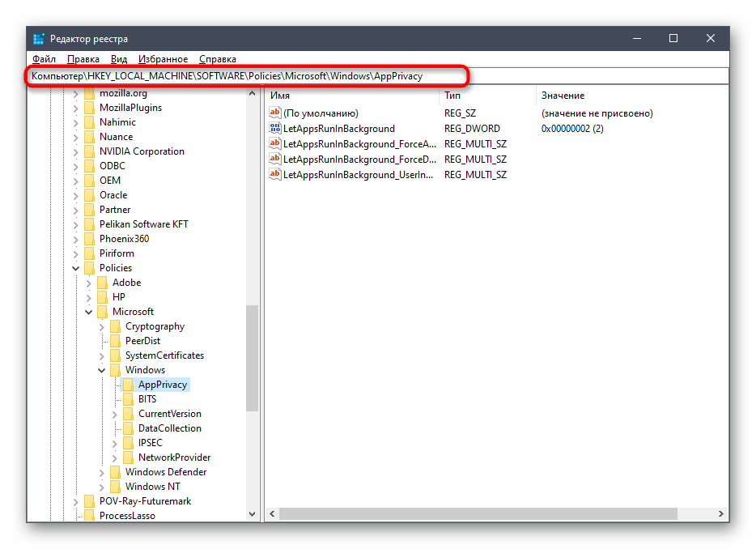Viewport: 756px width, 549px height.
Task: Collapse the Policies tree node
Action: 77,268
